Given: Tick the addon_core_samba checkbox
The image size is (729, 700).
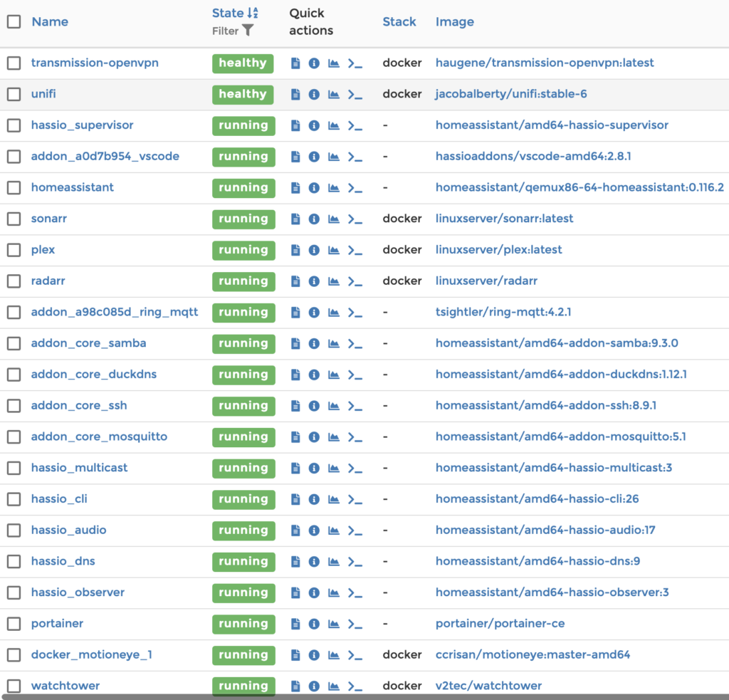Looking at the screenshot, I should pyautogui.click(x=14, y=343).
